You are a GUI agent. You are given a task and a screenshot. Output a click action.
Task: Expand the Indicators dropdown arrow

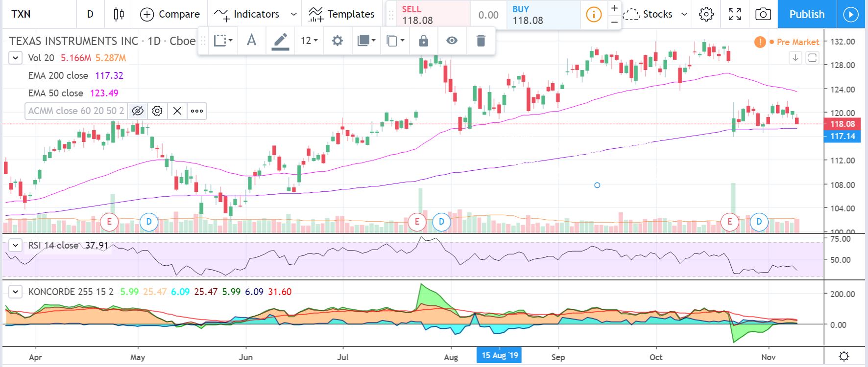[294, 14]
